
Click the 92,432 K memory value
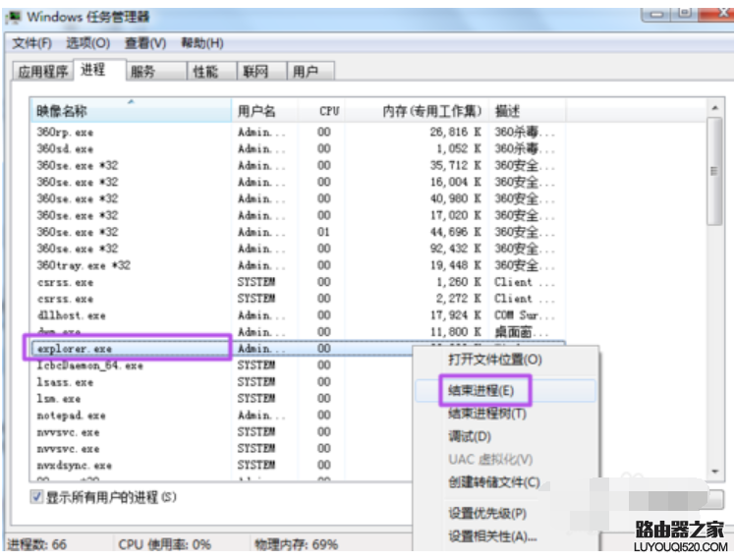(456, 249)
